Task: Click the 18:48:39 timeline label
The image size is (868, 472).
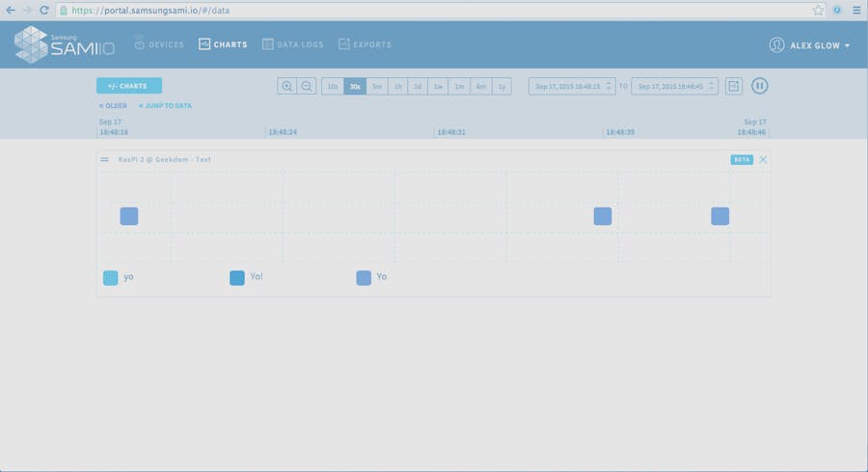Action: (x=620, y=132)
